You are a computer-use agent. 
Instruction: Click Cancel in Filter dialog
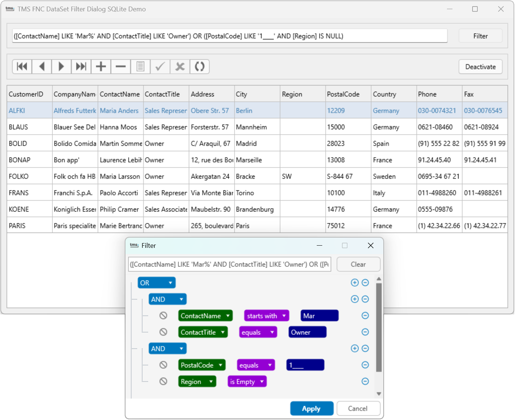[x=358, y=409]
